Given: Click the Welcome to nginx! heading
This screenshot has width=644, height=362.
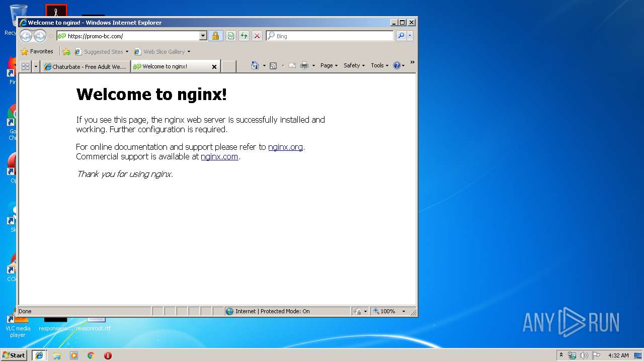Looking at the screenshot, I should [x=151, y=94].
